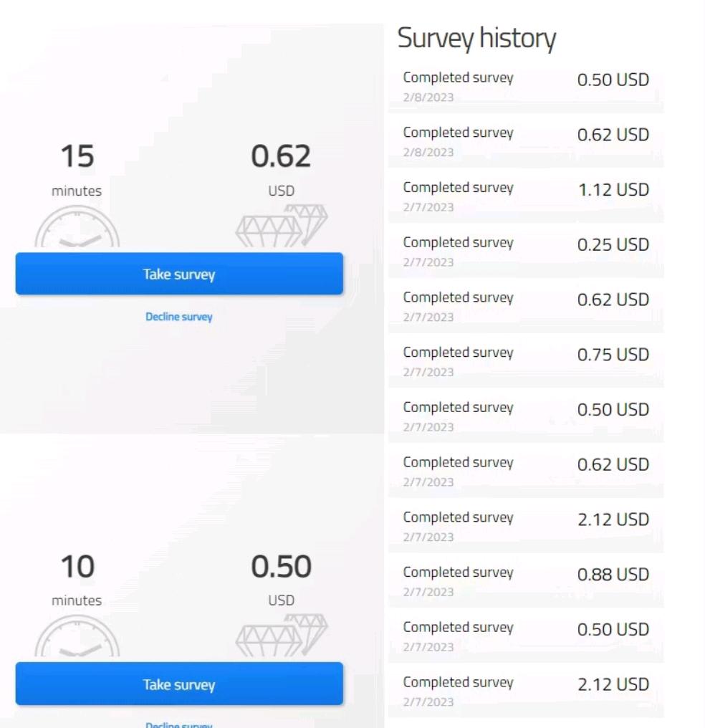Take the 15-minute survey
Image resolution: width=705 pixels, height=728 pixels.
(x=179, y=274)
